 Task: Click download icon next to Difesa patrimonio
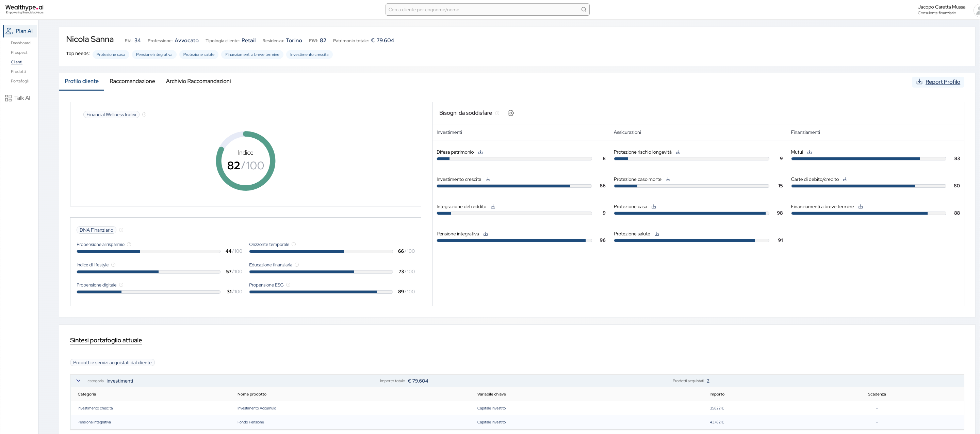[480, 152]
